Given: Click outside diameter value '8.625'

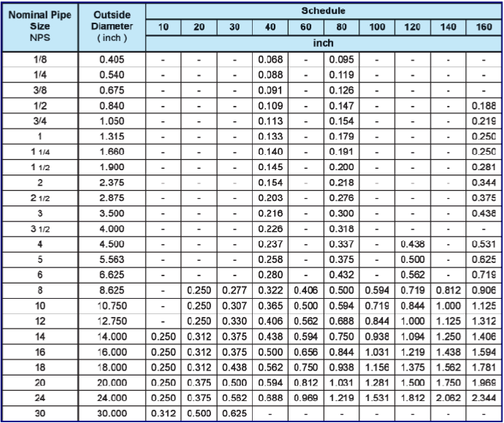Looking at the screenshot, I should (112, 290).
